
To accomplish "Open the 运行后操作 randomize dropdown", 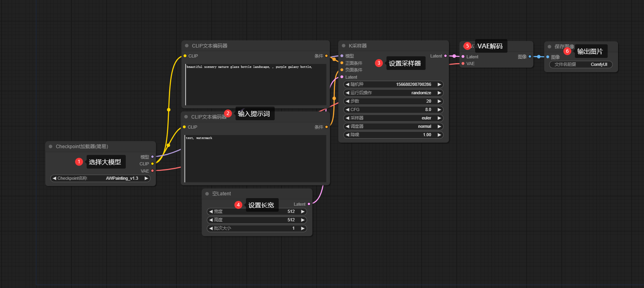I will click(393, 93).
